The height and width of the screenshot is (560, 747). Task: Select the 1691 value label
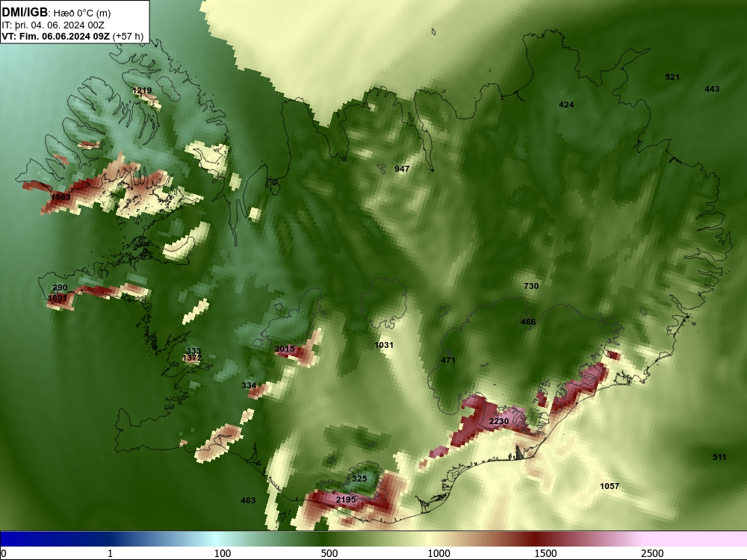[58, 298]
